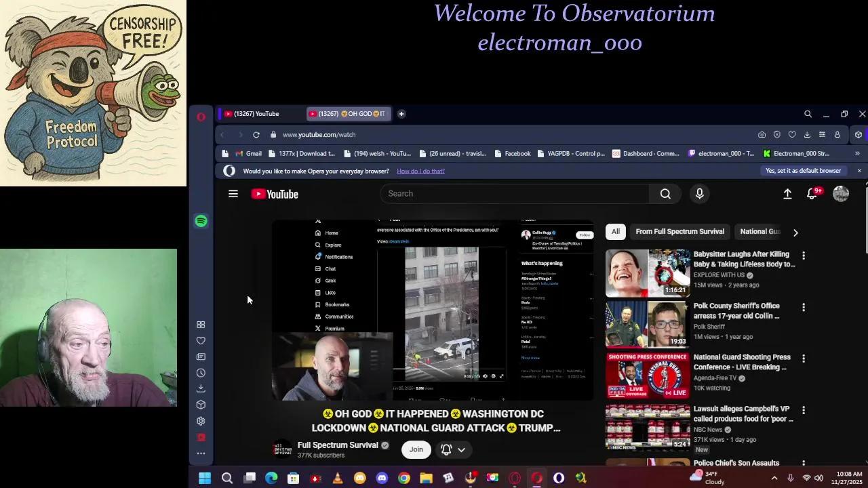The width and height of the screenshot is (868, 488).
Task: Open Opera menu from the red O icon
Action: 201,117
